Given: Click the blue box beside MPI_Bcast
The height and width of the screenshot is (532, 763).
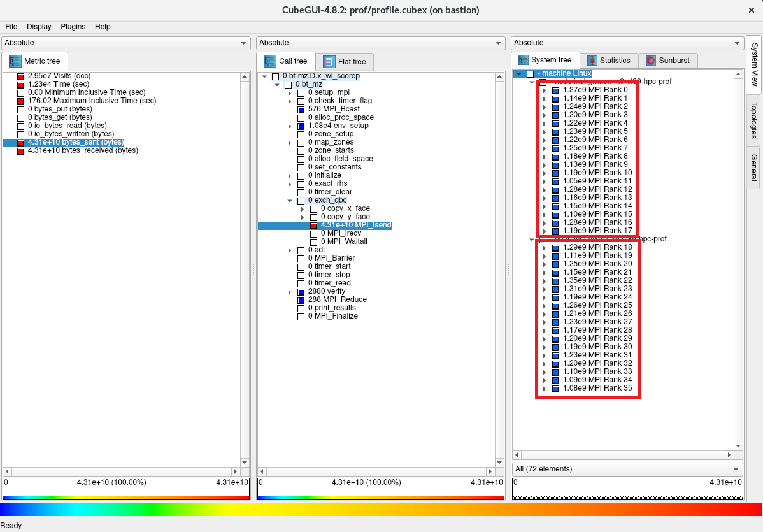Looking at the screenshot, I should [x=301, y=110].
